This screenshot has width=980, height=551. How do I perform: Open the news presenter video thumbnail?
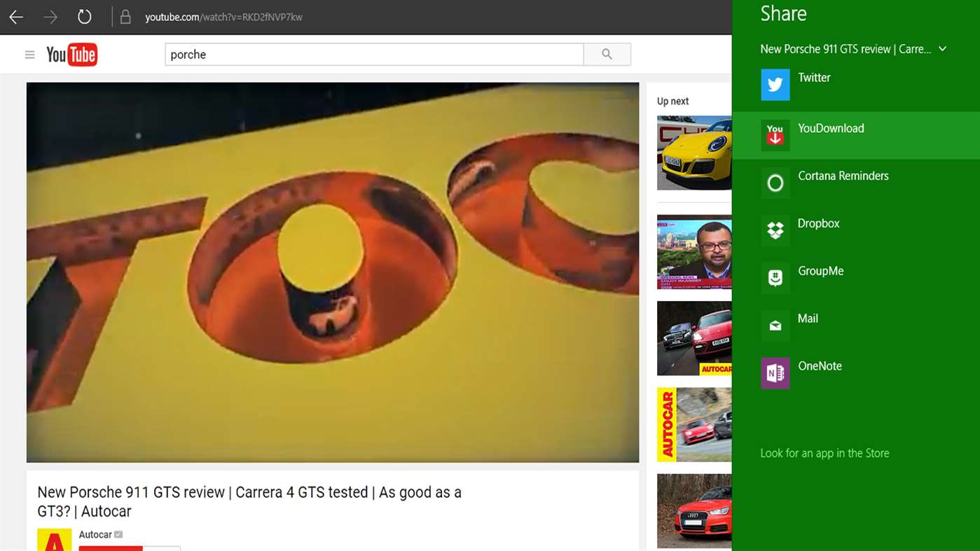(694, 252)
